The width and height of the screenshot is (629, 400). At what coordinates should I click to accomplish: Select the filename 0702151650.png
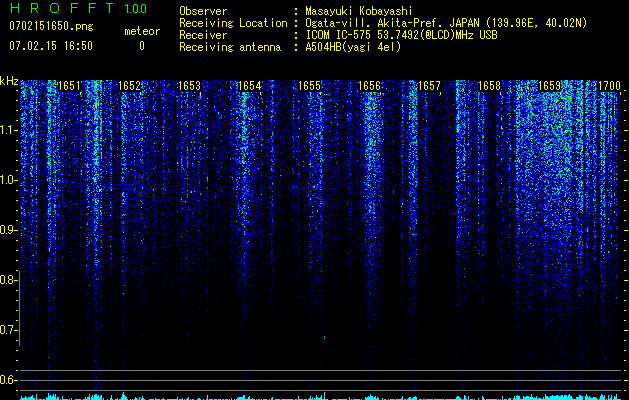51,26
